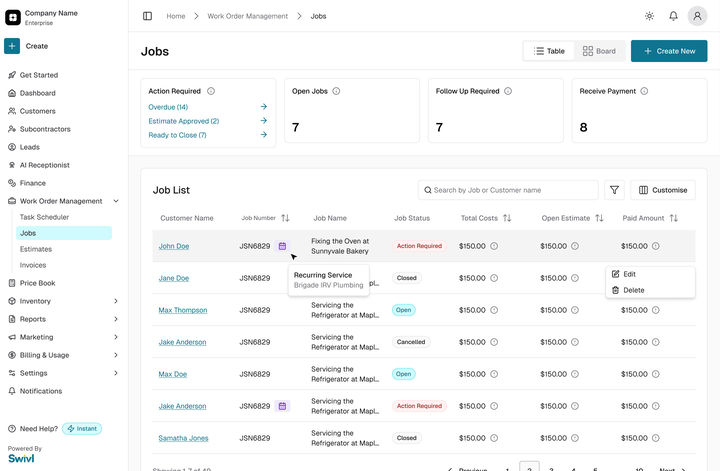Sort by Job Number arrows

click(x=285, y=218)
